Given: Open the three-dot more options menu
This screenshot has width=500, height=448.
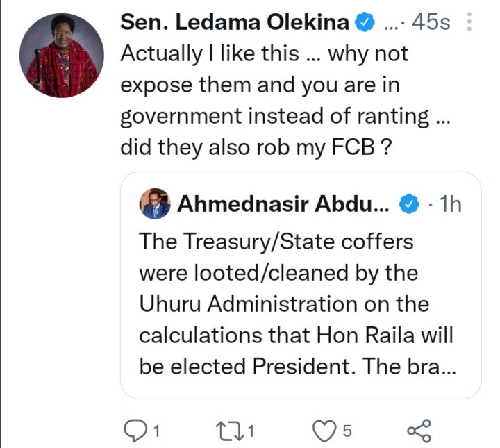Looking at the screenshot, I should pyautogui.click(x=469, y=22).
